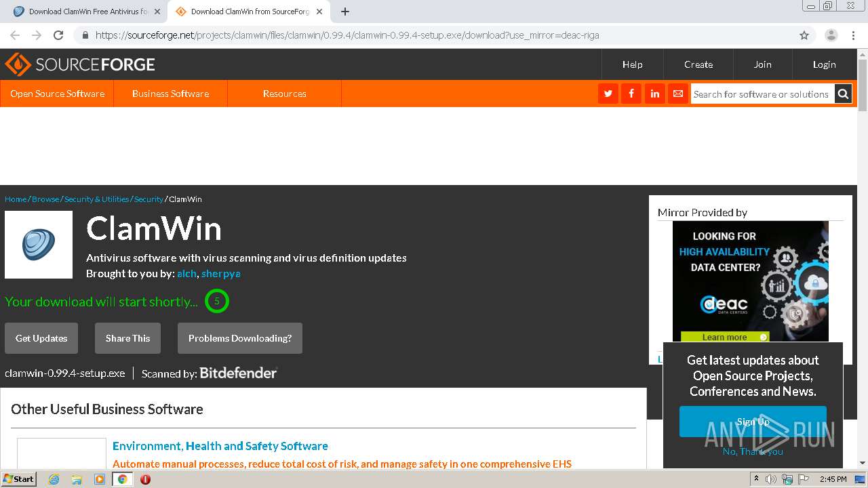The width and height of the screenshot is (868, 488).
Task: Open SourceForge Twitter icon
Action: pyautogui.click(x=608, y=94)
